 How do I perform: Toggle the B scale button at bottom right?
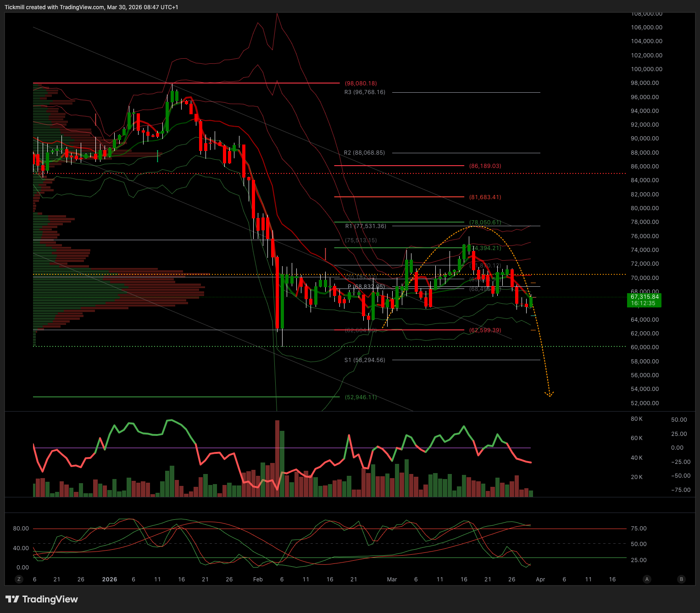tap(681, 579)
